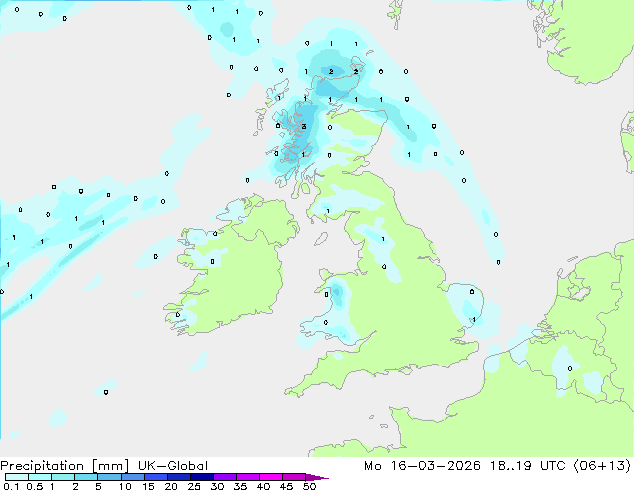Pick the 40–45 mm magenta legend swatch
Screen dimensions: 634x490
click(x=271, y=477)
